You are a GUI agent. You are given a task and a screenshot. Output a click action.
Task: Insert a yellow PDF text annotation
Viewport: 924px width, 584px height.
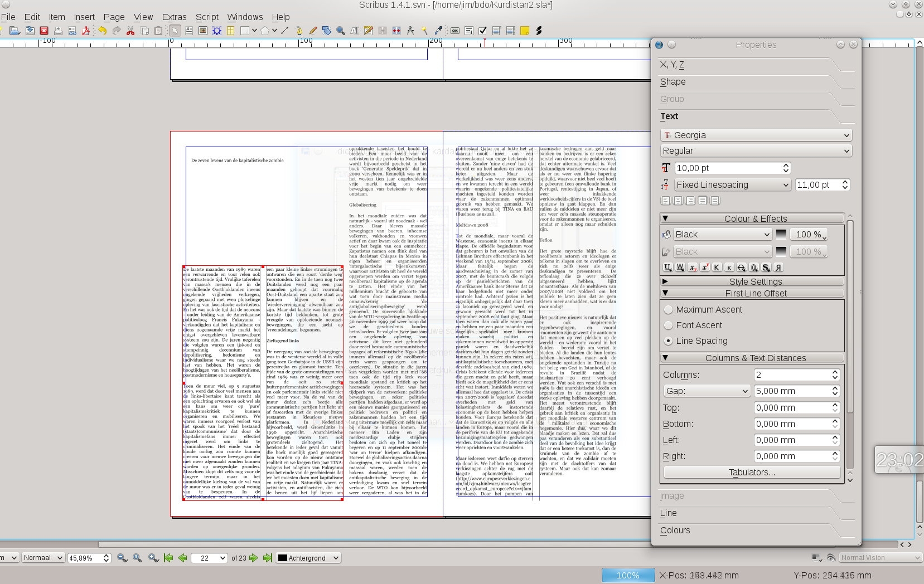525,31
